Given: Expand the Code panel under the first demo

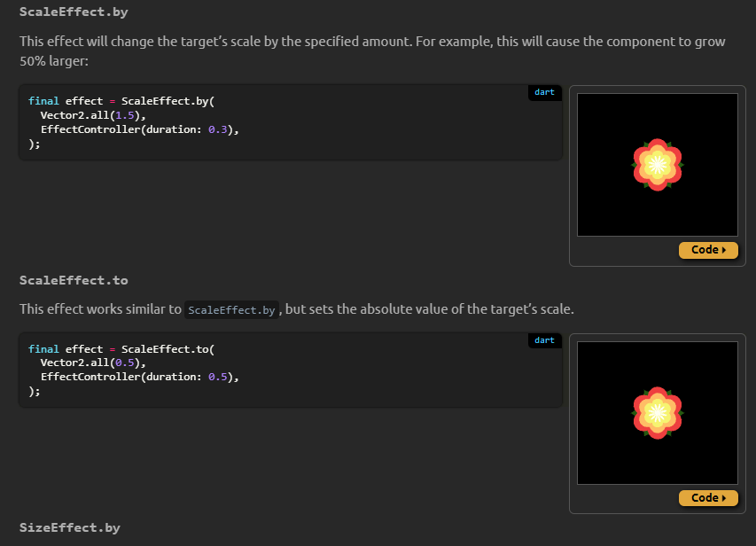Looking at the screenshot, I should pyautogui.click(x=707, y=250).
